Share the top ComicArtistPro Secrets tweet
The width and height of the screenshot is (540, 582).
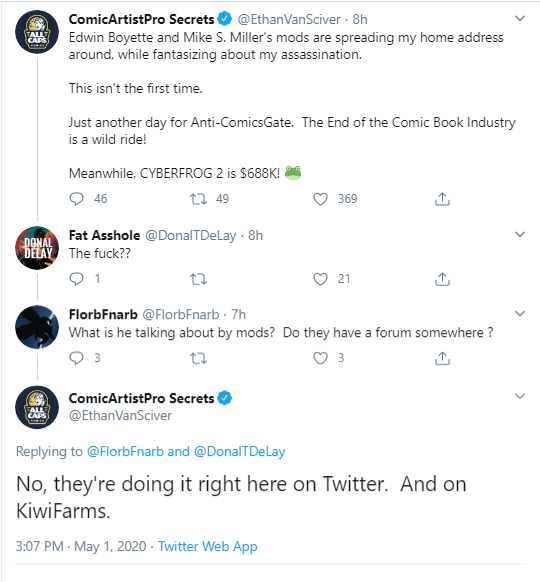coord(442,199)
